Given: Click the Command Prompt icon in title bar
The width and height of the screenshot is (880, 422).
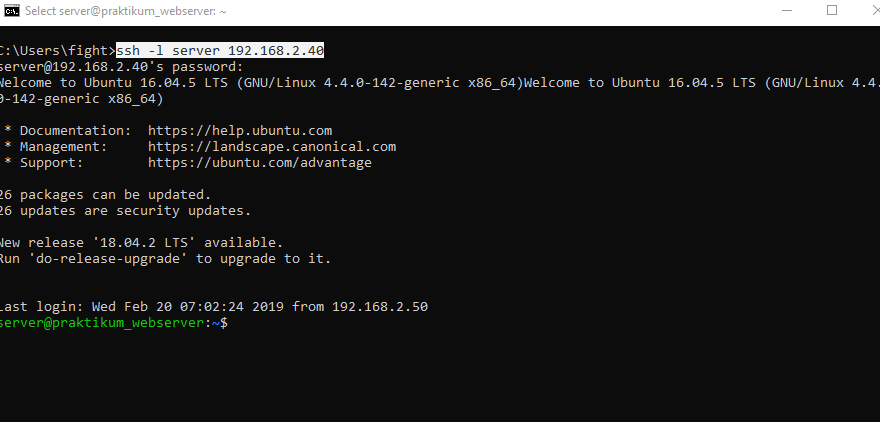Looking at the screenshot, I should (x=11, y=11).
